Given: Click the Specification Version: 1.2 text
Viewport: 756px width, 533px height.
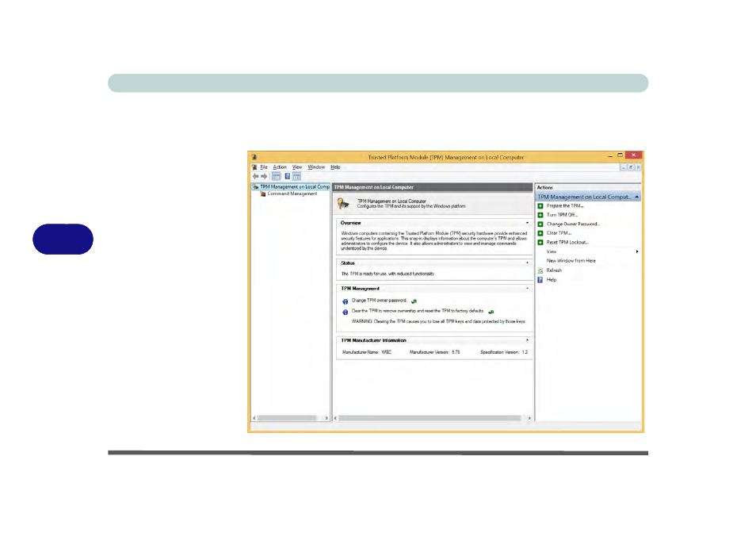Looking at the screenshot, I should pyautogui.click(x=504, y=353).
